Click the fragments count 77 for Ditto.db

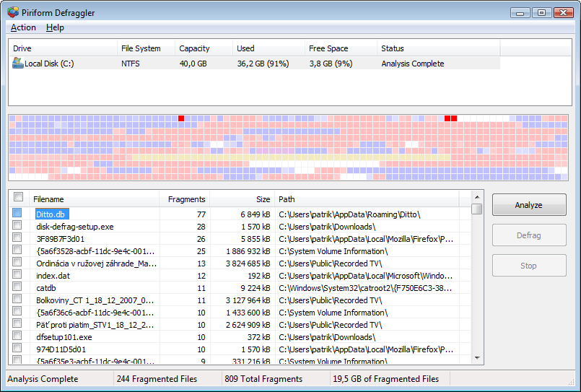[x=201, y=214]
